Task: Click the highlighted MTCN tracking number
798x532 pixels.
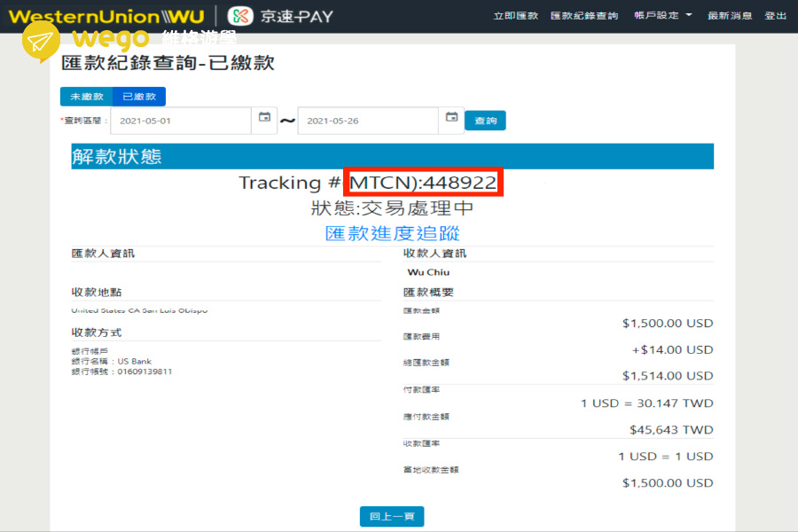Action: (x=424, y=183)
